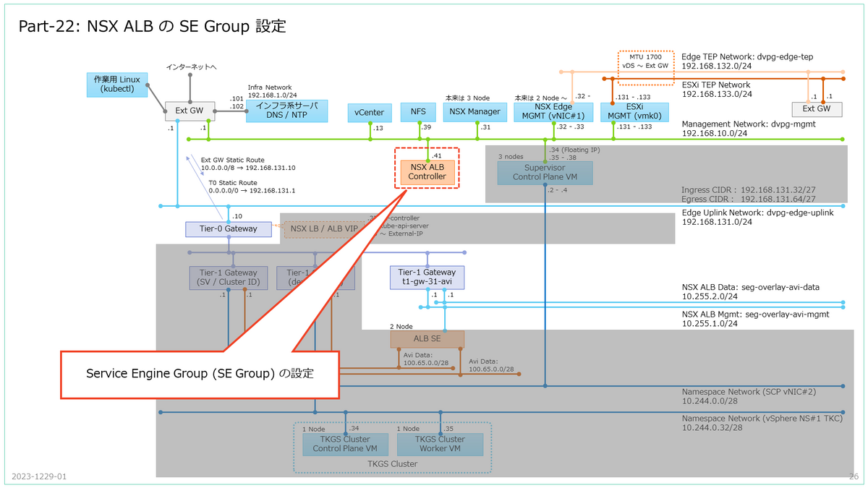
Task: Select the 'Ext GW Static Route' text
Action: pyautogui.click(x=232, y=160)
